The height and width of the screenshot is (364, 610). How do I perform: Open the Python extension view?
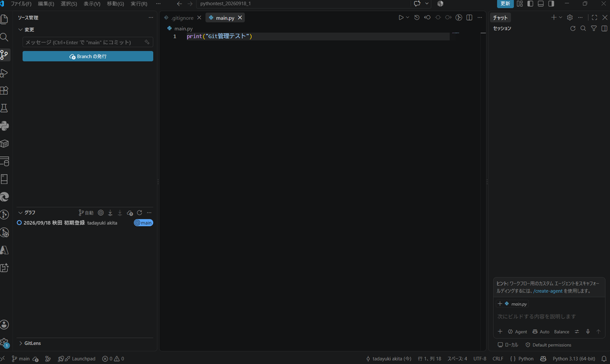click(x=4, y=126)
